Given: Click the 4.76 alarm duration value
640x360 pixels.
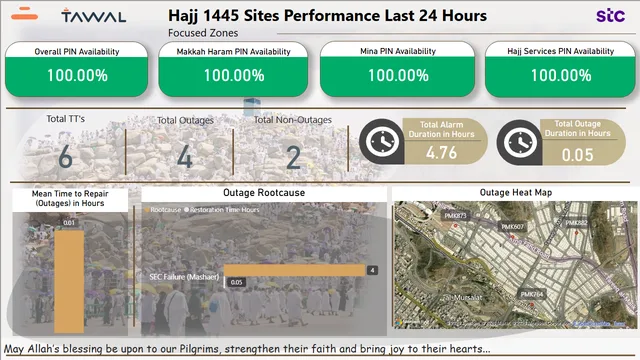Looking at the screenshot, I should click(441, 153).
